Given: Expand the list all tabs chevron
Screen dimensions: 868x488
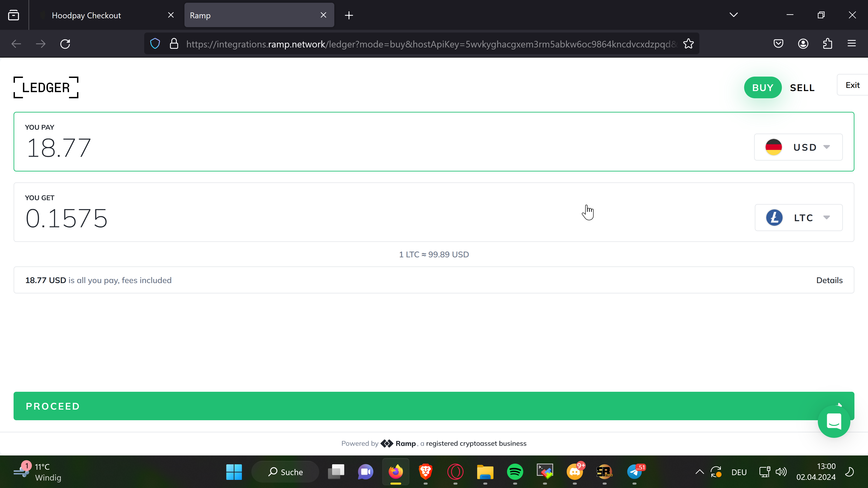Looking at the screenshot, I should 734,15.
